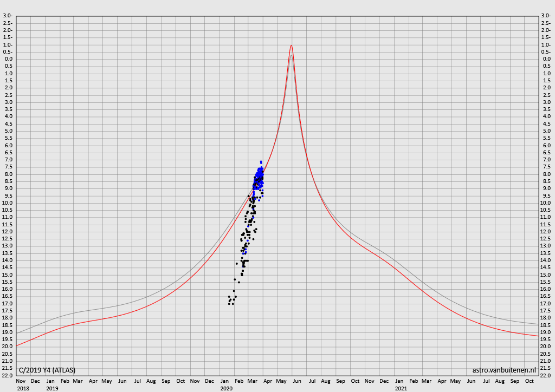Click the Nov label above 2018
Image resolution: width=555 pixels, height=392 pixels.
coord(21,381)
